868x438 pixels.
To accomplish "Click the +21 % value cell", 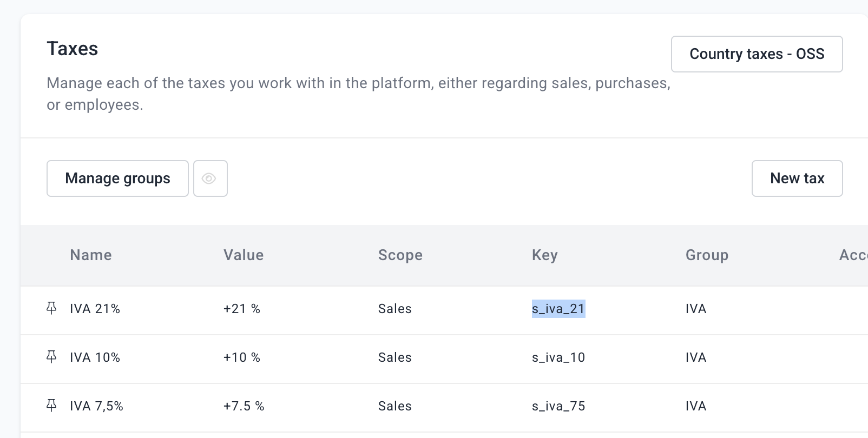I will click(241, 309).
